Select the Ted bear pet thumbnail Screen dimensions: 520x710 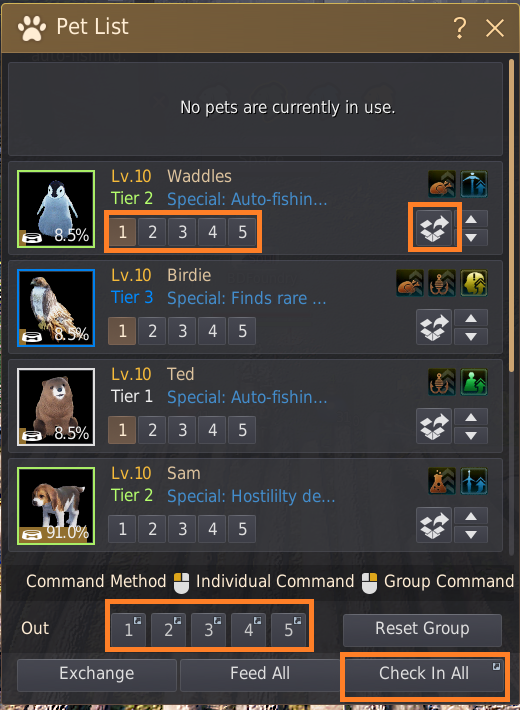[x=56, y=407]
